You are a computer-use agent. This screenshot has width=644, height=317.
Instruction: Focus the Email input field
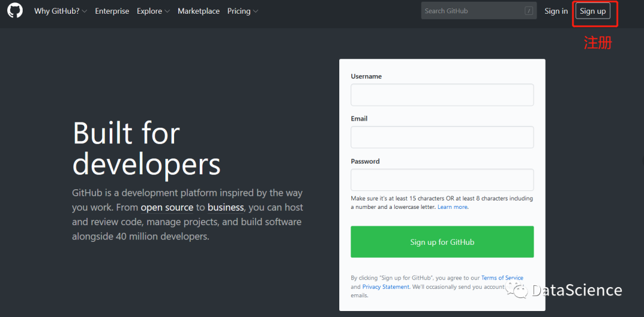[x=442, y=137]
